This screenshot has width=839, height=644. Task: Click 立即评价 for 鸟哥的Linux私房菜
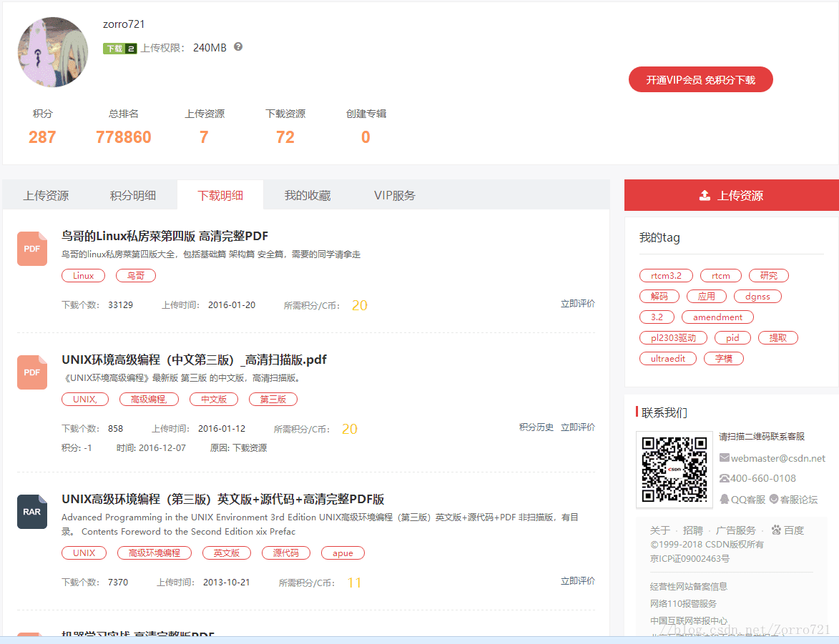[578, 304]
